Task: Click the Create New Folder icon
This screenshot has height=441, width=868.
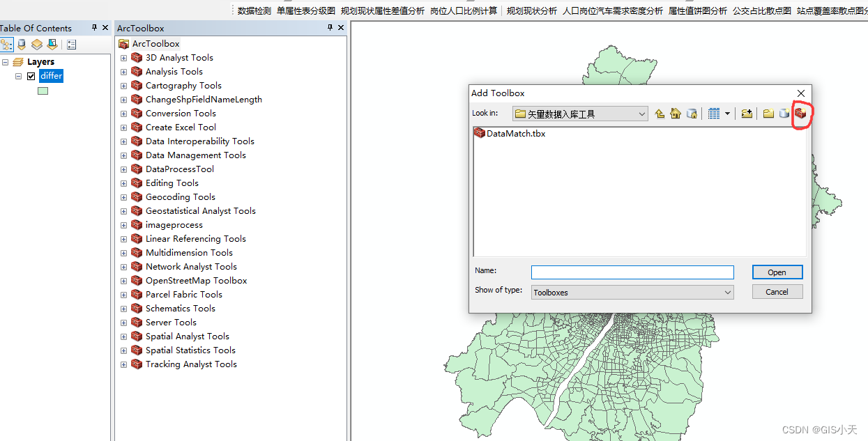Action: 768,113
